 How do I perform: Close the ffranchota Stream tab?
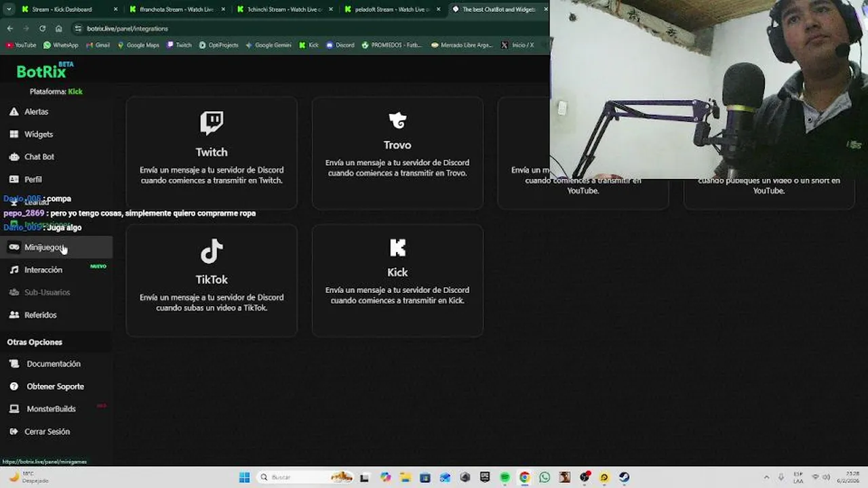click(223, 9)
